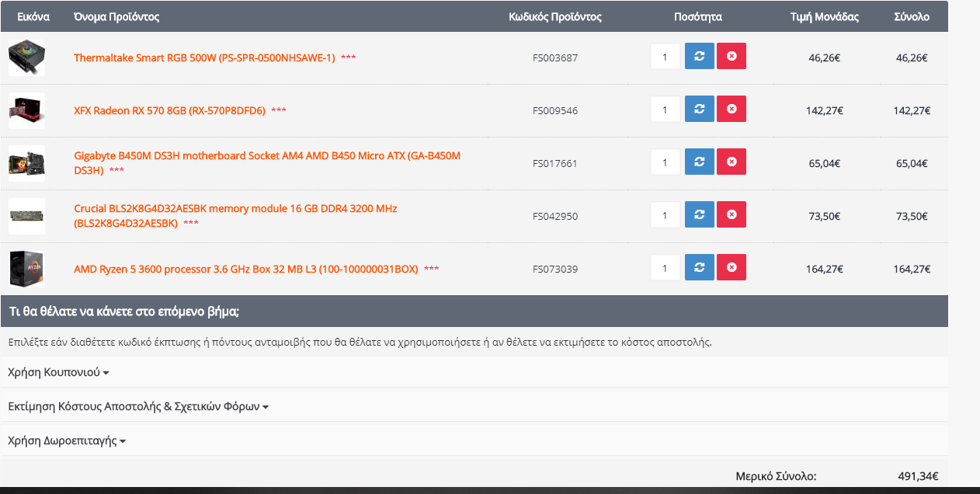Open AMD Ryzen 5 3600 product thumbnail
The image size is (980, 494).
pyautogui.click(x=26, y=269)
